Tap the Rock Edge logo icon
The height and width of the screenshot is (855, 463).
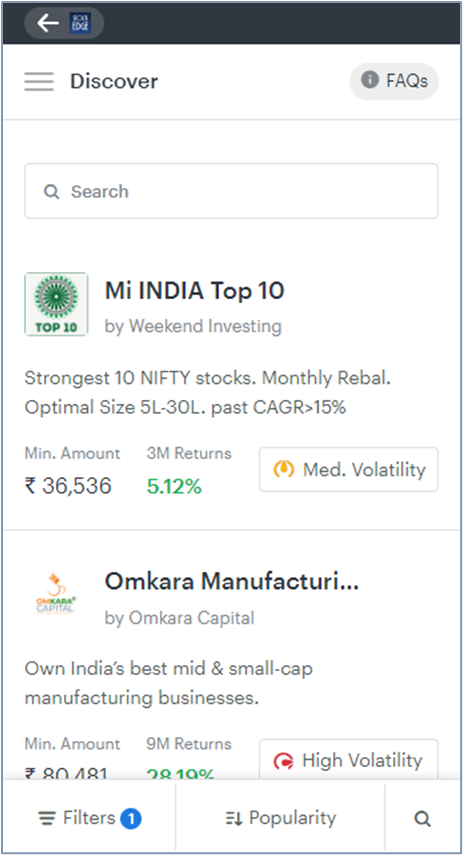coord(80,23)
